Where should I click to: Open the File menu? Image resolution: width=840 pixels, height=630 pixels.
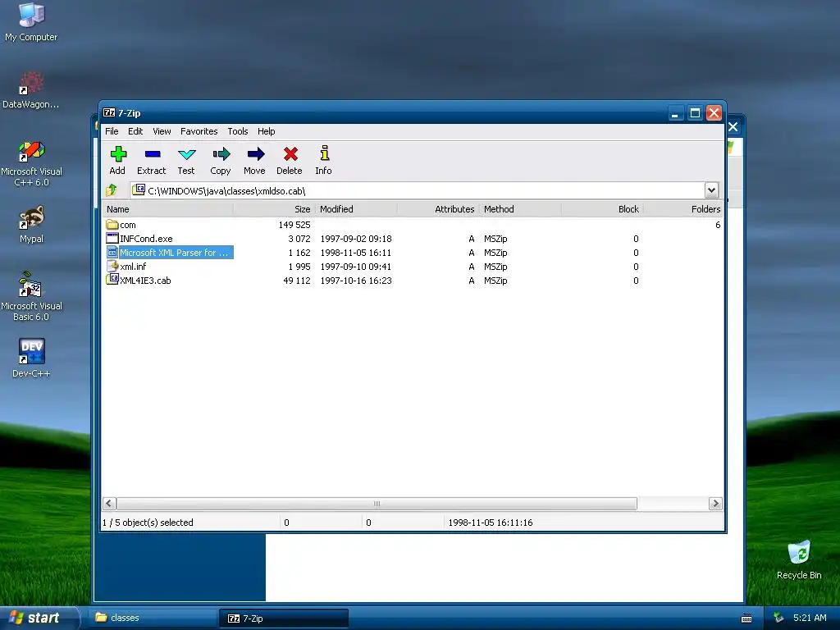pos(112,131)
